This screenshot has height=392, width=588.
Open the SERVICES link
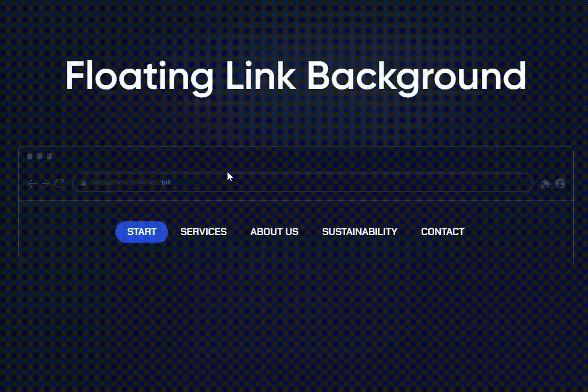click(203, 232)
